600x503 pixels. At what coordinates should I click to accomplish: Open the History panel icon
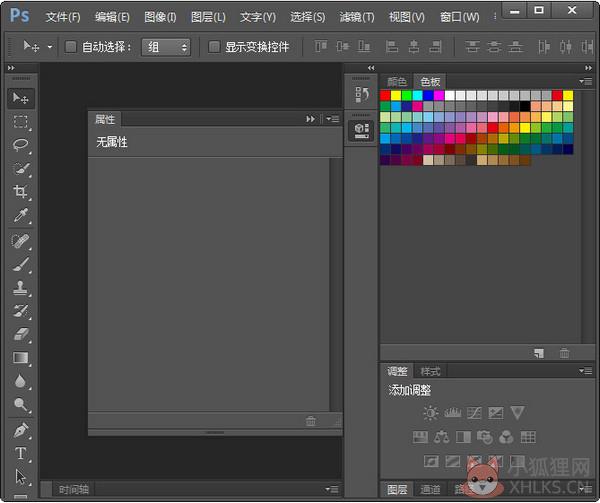click(x=361, y=94)
